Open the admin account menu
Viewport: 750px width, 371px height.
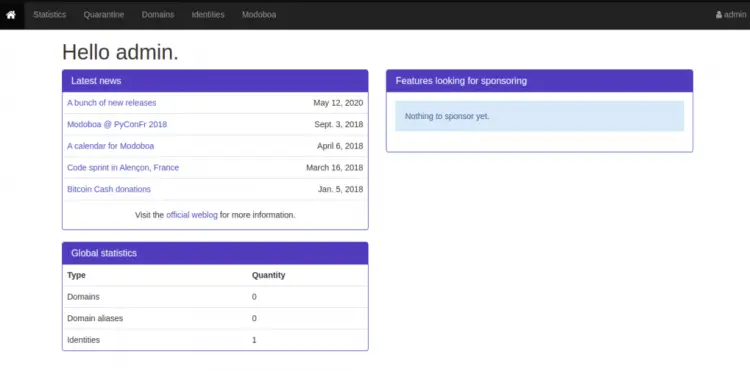click(x=731, y=15)
